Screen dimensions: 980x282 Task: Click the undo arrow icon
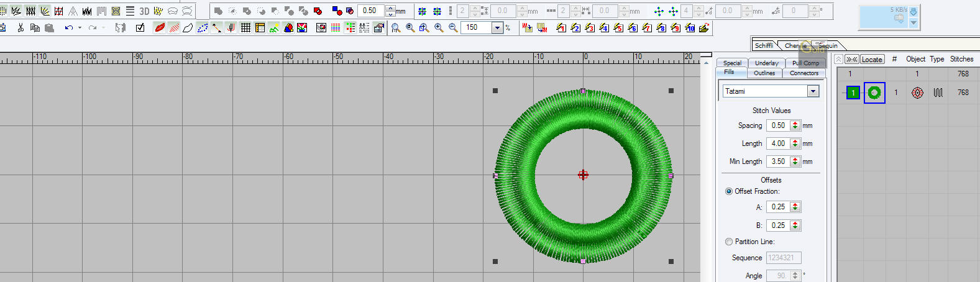point(68,28)
